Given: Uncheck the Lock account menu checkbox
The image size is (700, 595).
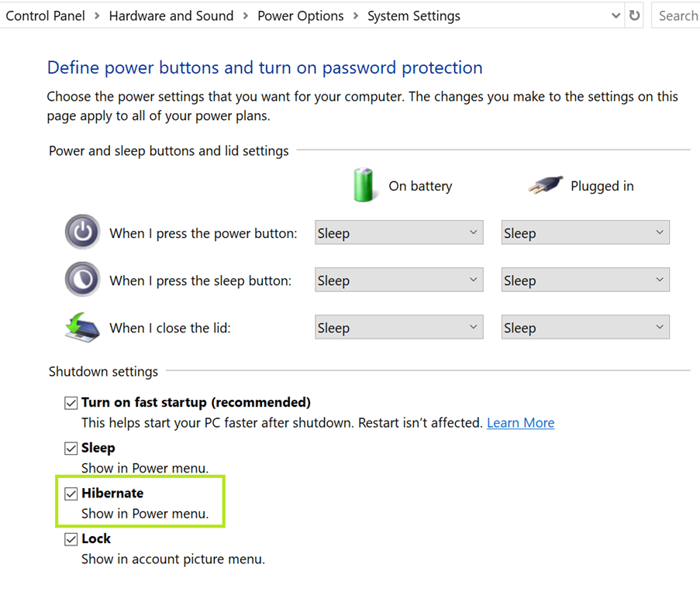Looking at the screenshot, I should 71,539.
